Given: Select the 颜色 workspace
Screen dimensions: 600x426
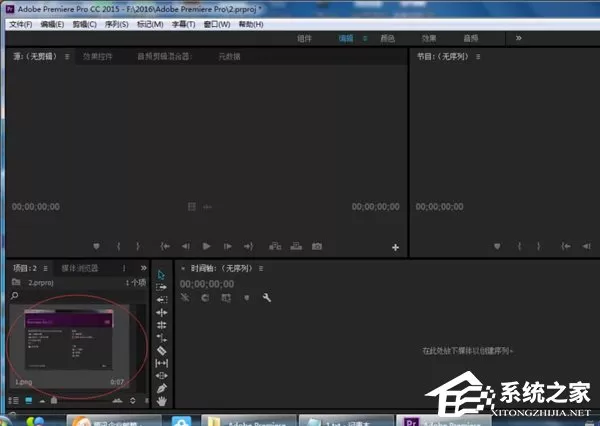Looking at the screenshot, I should (x=387, y=38).
